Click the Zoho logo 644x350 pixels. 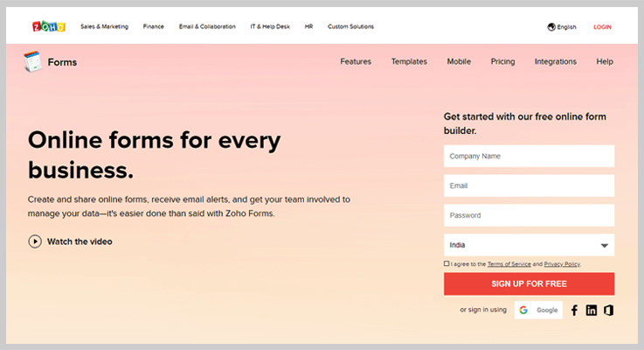(x=49, y=27)
